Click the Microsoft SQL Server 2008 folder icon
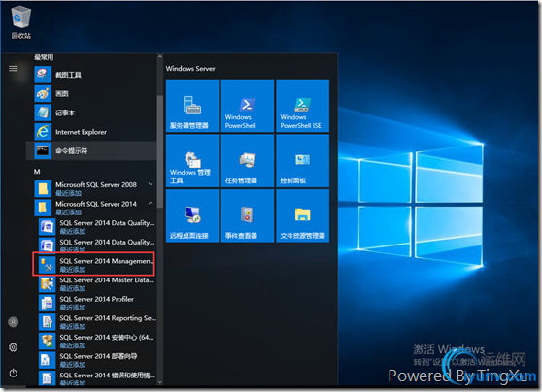Screen dimensions: 542x392 (43, 188)
